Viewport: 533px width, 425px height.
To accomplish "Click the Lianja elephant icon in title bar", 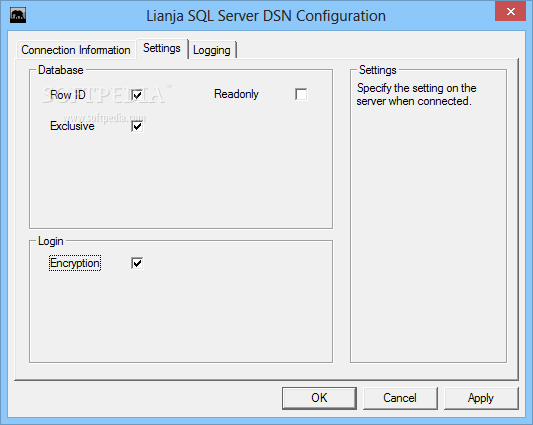I will [18, 16].
